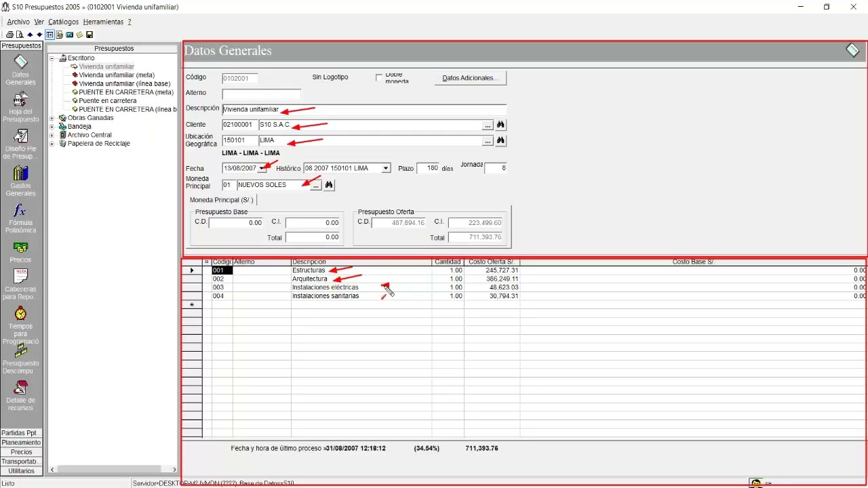This screenshot has width=868, height=488.
Task: Click the ... browse button for Moneda Principal
Action: tap(315, 185)
